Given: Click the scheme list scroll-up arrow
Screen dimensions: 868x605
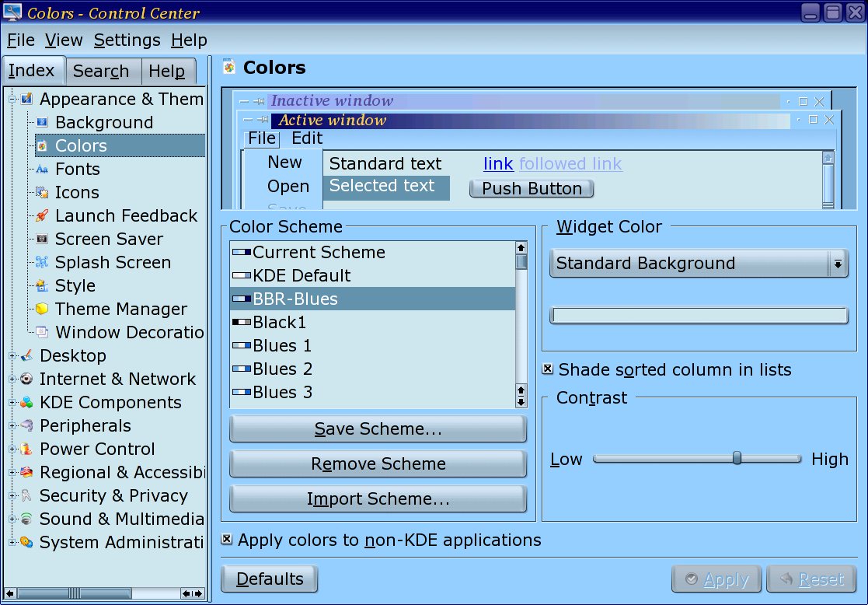Looking at the screenshot, I should click(521, 247).
